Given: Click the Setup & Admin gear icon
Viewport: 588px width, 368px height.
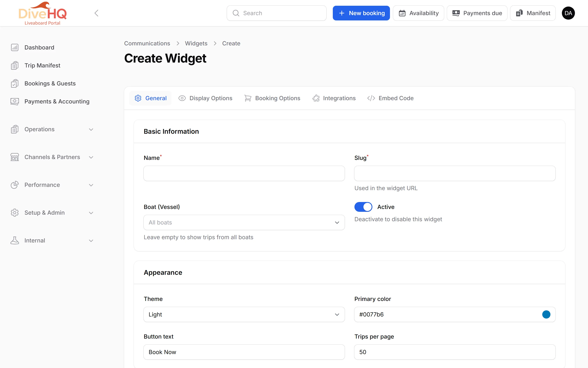Looking at the screenshot, I should [14, 212].
